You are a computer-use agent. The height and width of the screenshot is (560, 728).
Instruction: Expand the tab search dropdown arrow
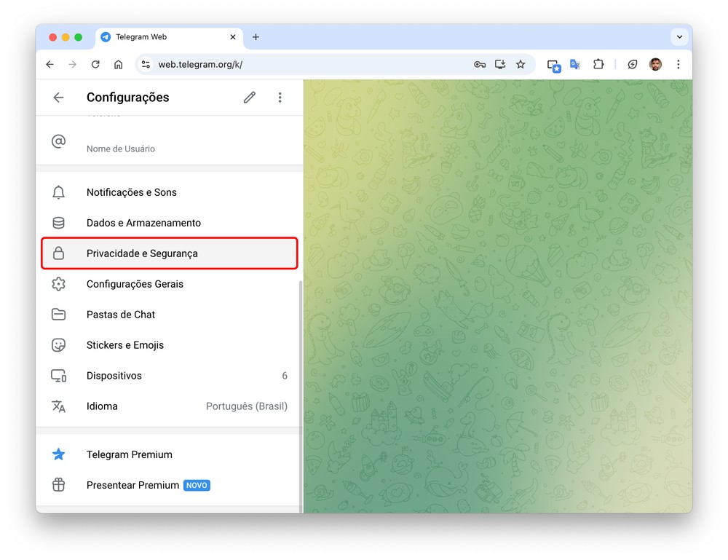pos(679,37)
